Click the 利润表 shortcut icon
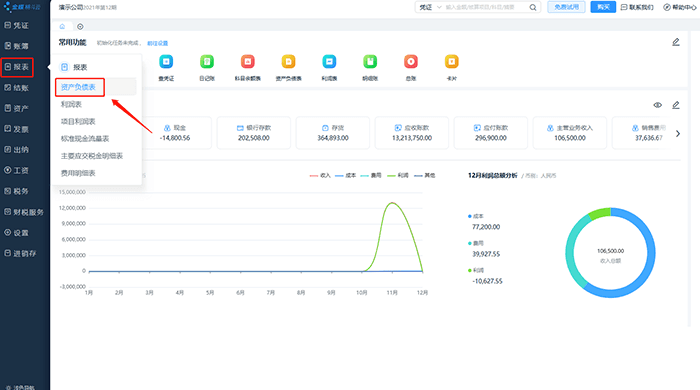 pyautogui.click(x=329, y=62)
